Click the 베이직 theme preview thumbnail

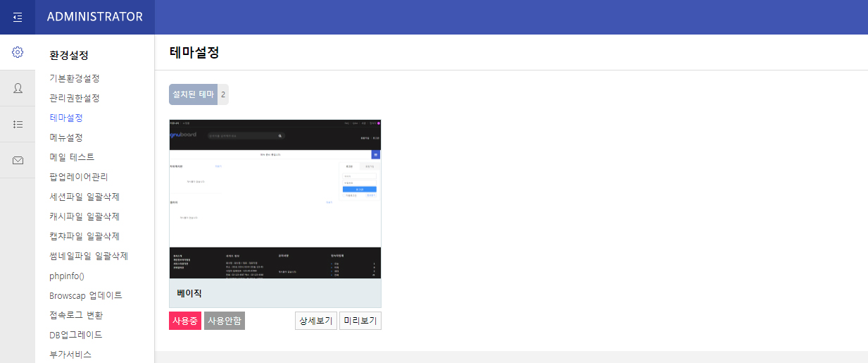tap(275, 199)
